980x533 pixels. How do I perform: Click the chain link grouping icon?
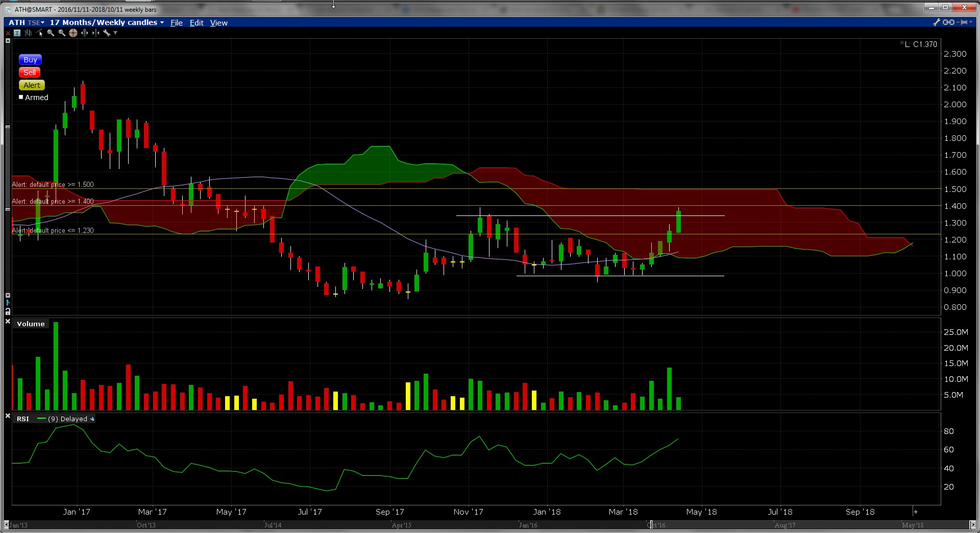[948, 22]
